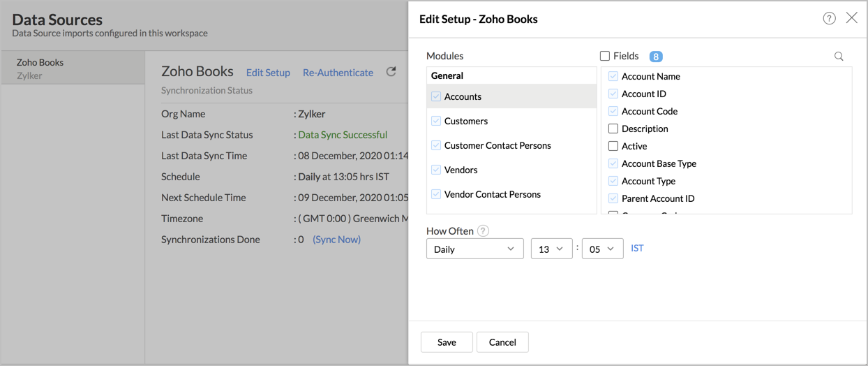Click 'Daily at 13:05 hrs IST' schedule value

pyautogui.click(x=343, y=177)
